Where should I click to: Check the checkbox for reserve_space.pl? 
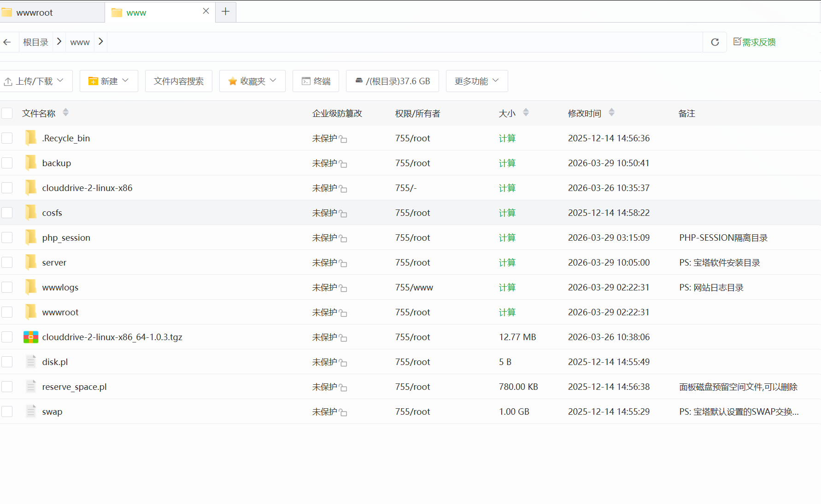tap(7, 387)
